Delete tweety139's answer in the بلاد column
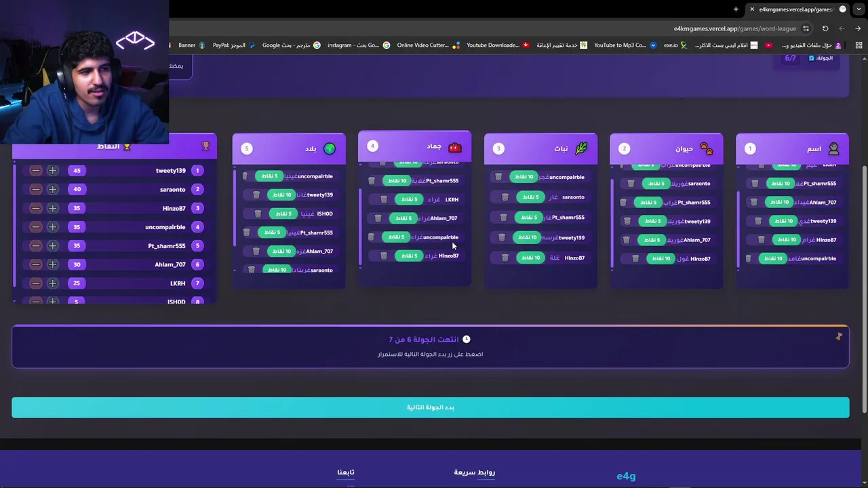The height and width of the screenshot is (488, 868). point(256,195)
